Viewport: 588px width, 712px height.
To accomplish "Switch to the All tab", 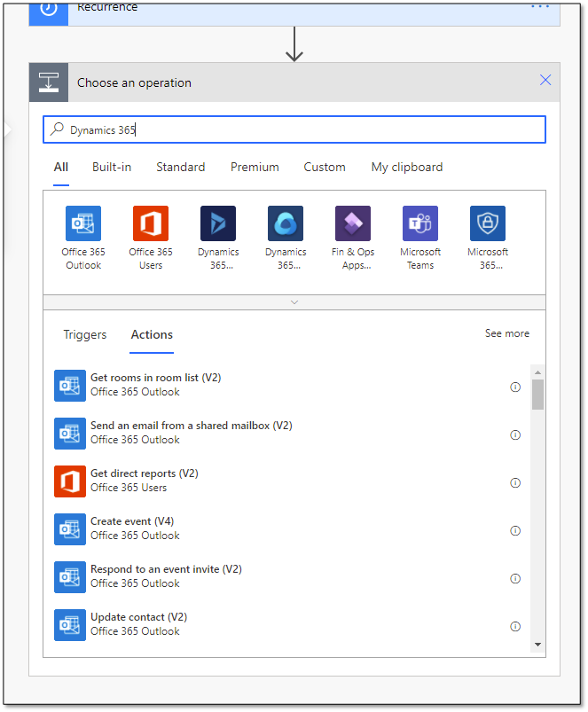I will coord(61,167).
